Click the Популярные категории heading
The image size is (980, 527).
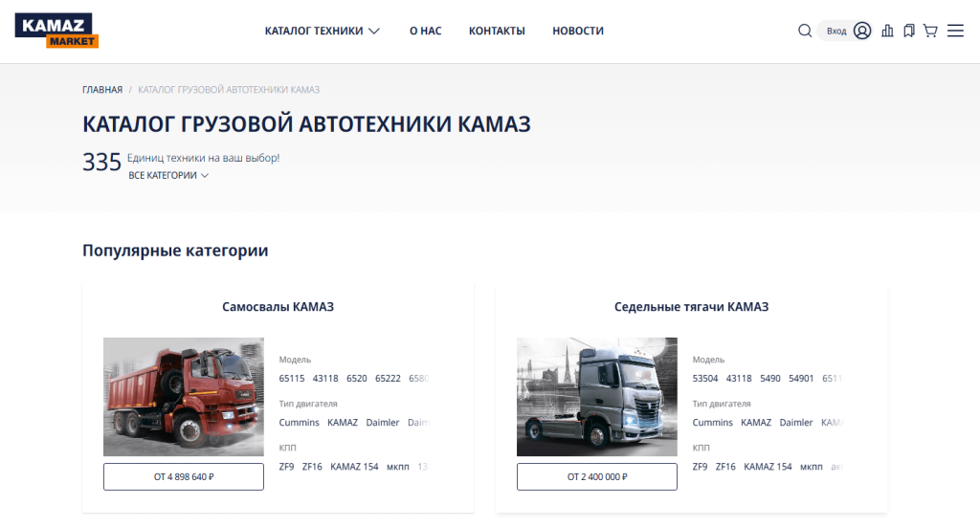(176, 251)
